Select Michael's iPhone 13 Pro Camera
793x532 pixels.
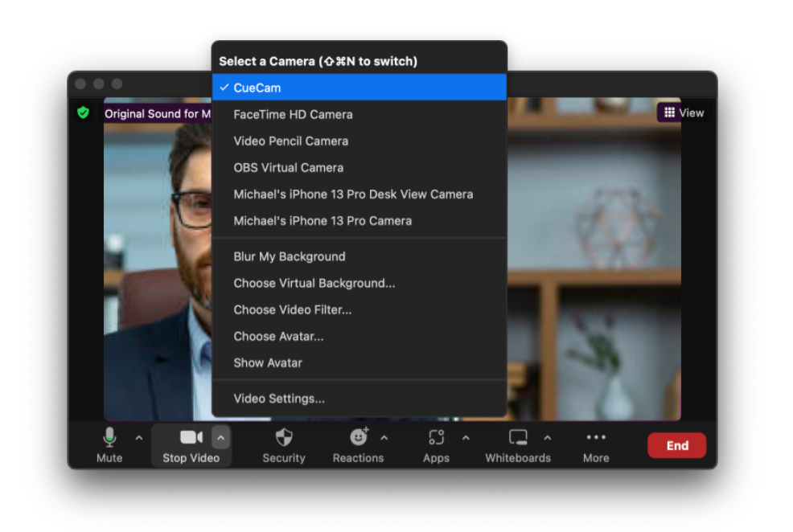coord(359,221)
